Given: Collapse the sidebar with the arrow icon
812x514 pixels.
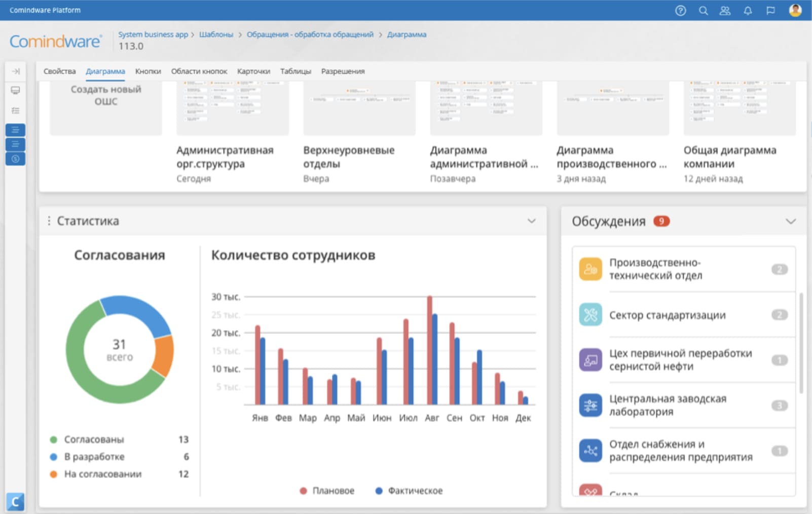Looking at the screenshot, I should [x=16, y=72].
